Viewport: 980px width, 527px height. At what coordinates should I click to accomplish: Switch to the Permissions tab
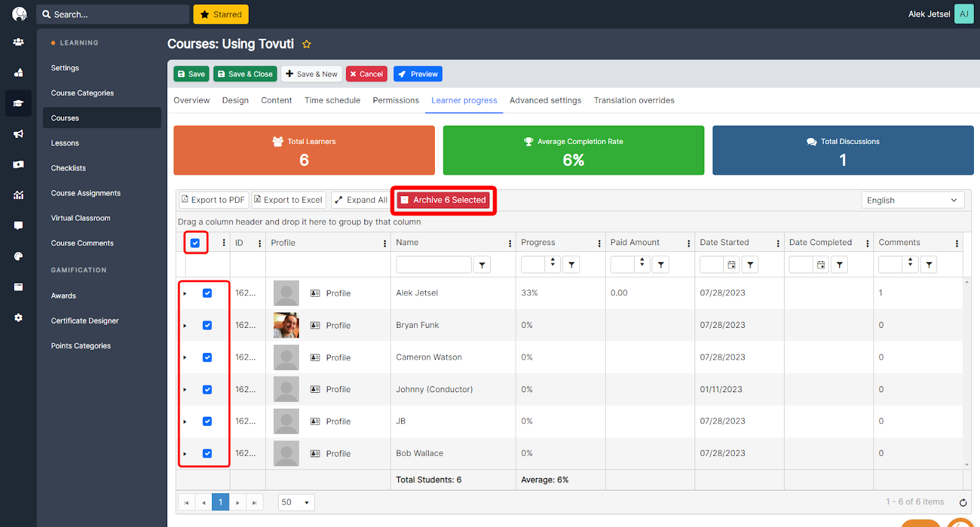[396, 100]
